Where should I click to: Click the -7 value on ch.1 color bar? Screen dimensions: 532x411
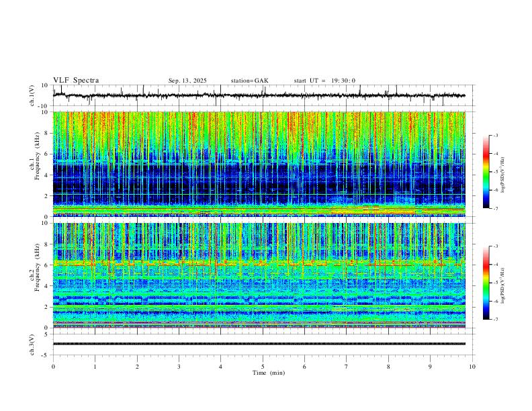coord(496,209)
